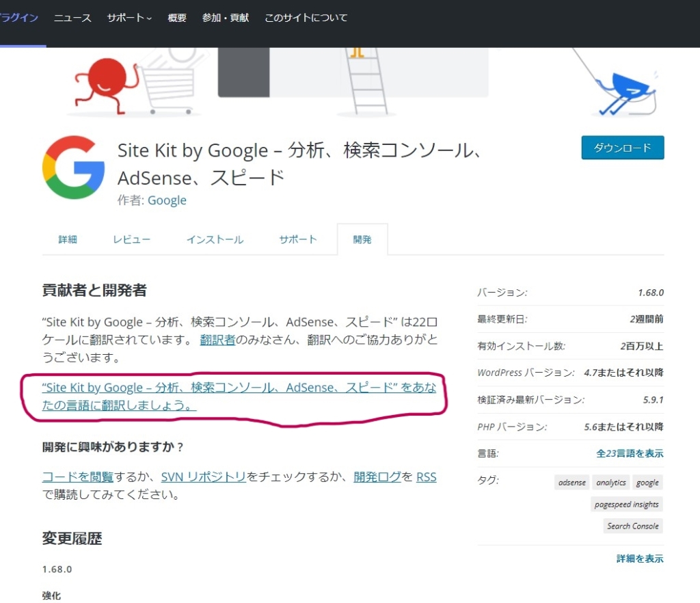The width and height of the screenshot is (700, 603).
Task: Open the 概要 nav item
Action: point(177,18)
